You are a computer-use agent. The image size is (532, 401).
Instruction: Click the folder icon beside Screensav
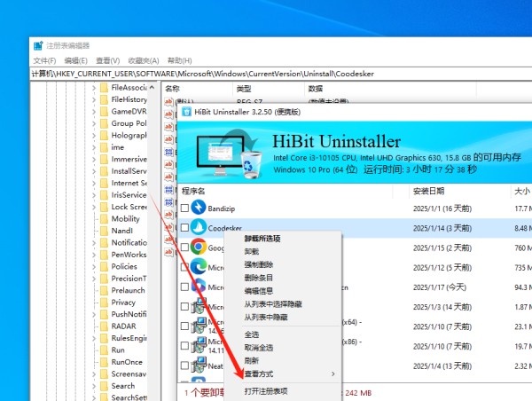point(104,373)
